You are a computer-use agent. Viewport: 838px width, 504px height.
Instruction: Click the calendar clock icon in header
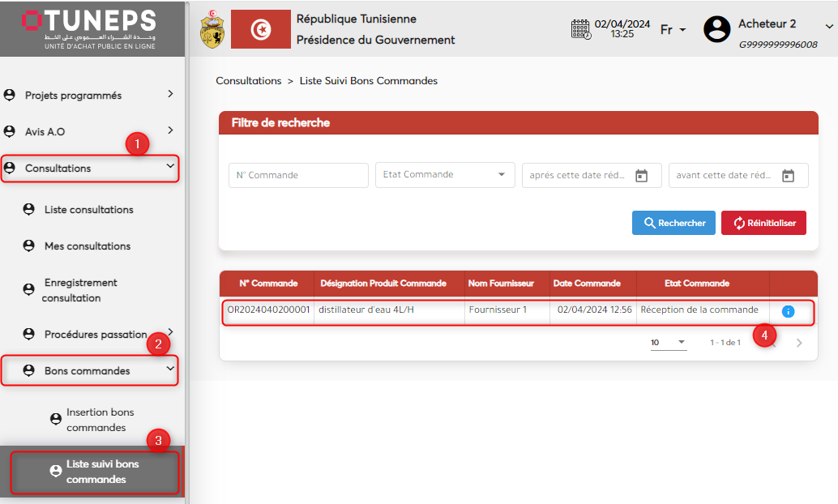point(580,29)
